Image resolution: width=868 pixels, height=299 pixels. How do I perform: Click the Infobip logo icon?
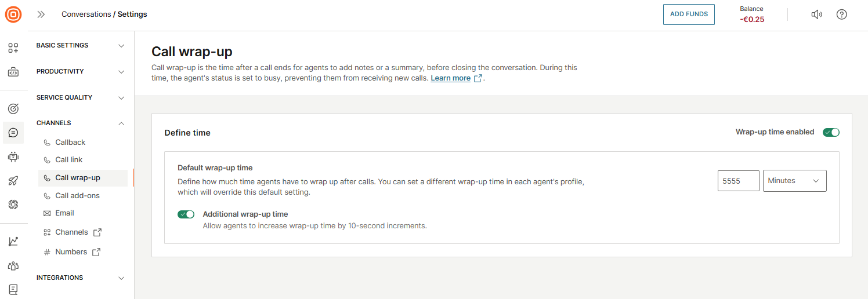coord(13,14)
